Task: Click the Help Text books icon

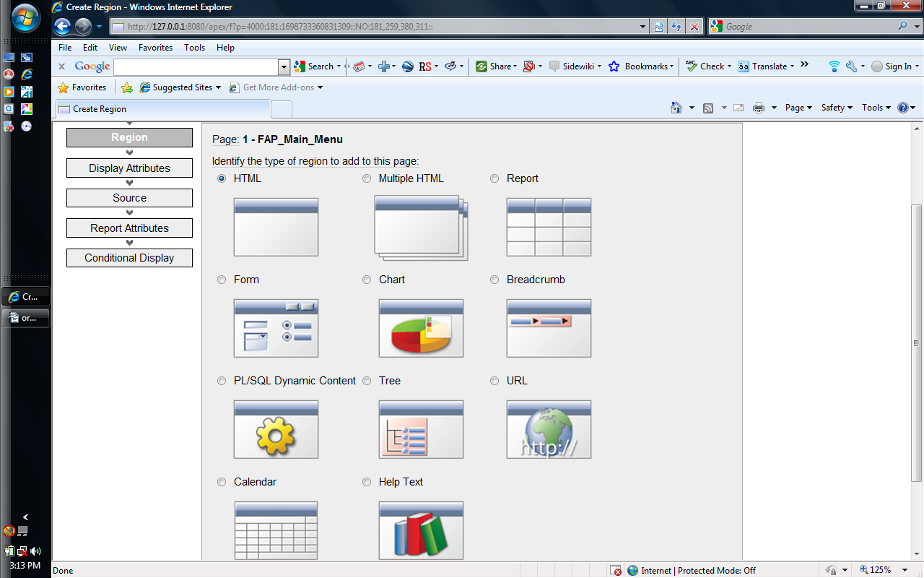Action: pos(421,531)
